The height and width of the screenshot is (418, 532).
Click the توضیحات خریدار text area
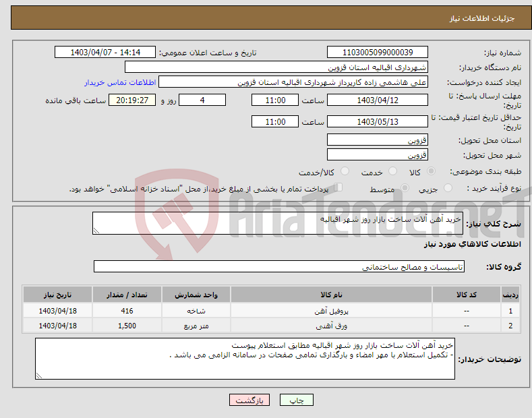pyautogui.click(x=245, y=359)
